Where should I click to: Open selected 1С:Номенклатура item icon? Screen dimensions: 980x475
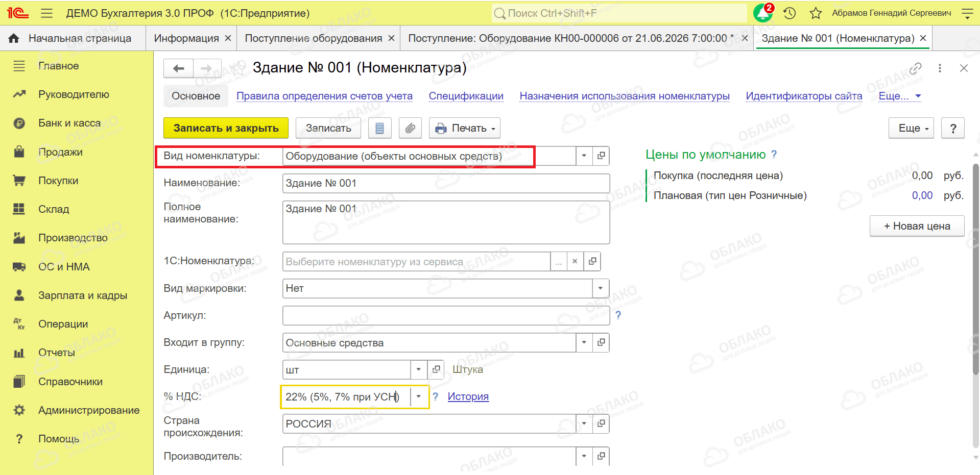coord(592,261)
